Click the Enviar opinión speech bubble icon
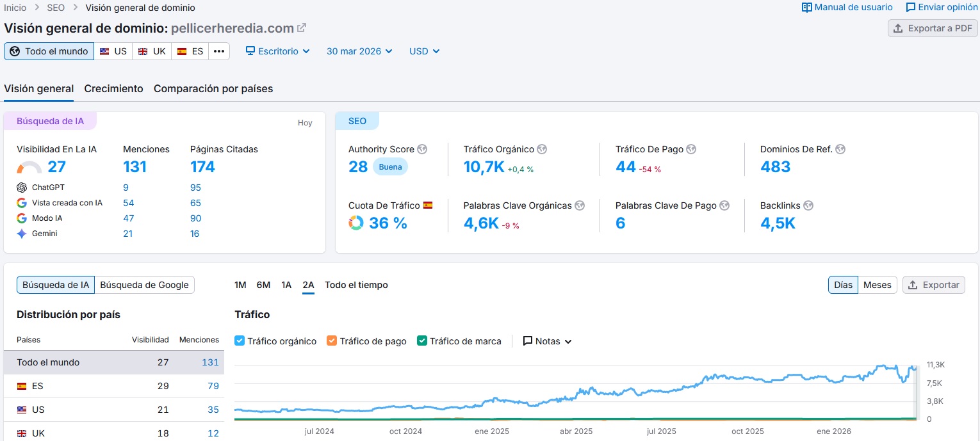 click(x=910, y=8)
